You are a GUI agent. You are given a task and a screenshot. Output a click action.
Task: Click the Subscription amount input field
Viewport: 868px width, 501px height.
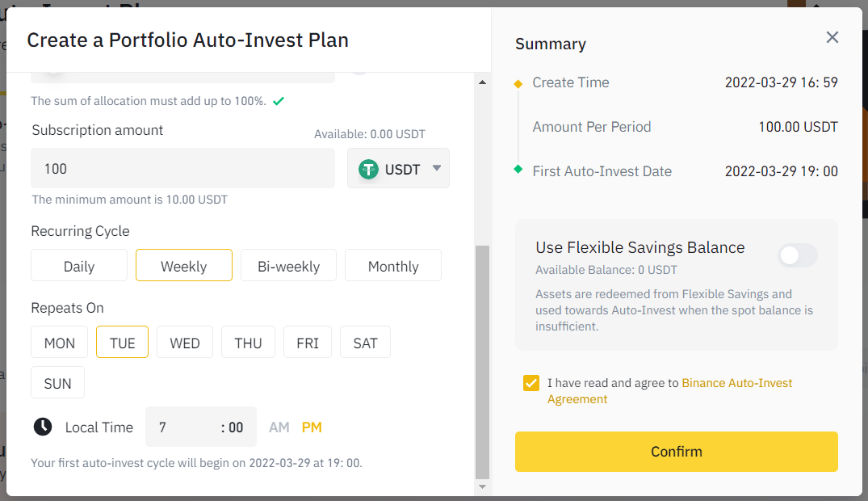182,169
